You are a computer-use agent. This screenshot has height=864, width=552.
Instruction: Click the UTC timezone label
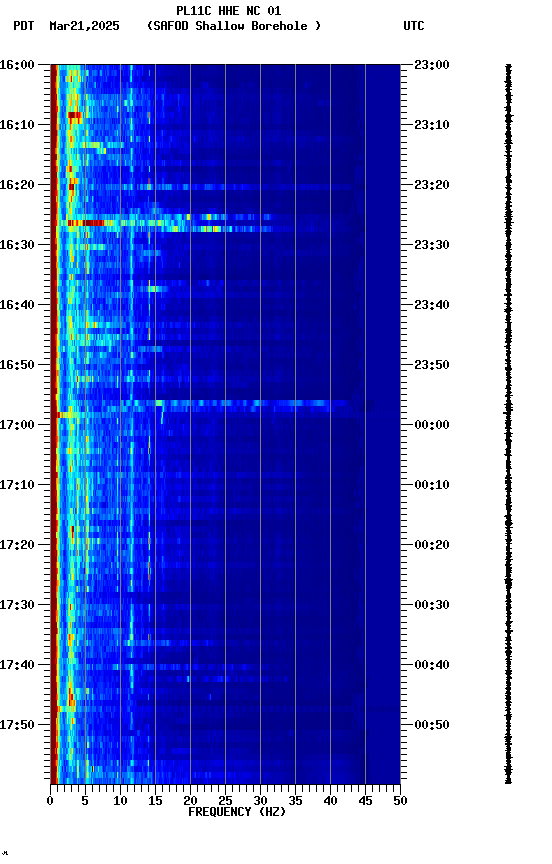click(x=414, y=26)
